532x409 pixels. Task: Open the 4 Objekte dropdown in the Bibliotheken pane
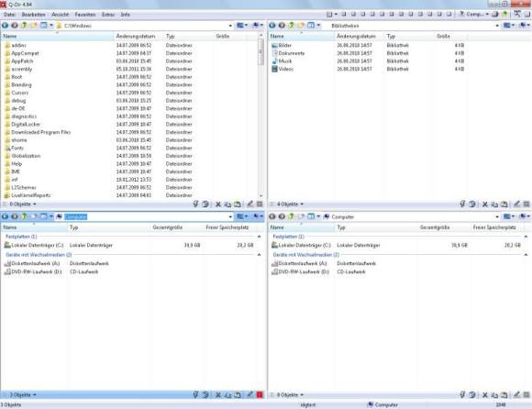coord(302,204)
